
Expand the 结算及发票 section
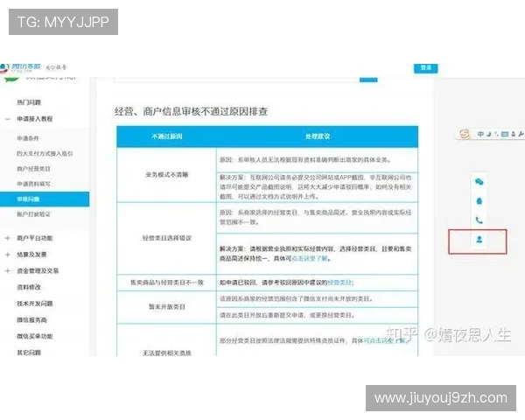(8, 255)
